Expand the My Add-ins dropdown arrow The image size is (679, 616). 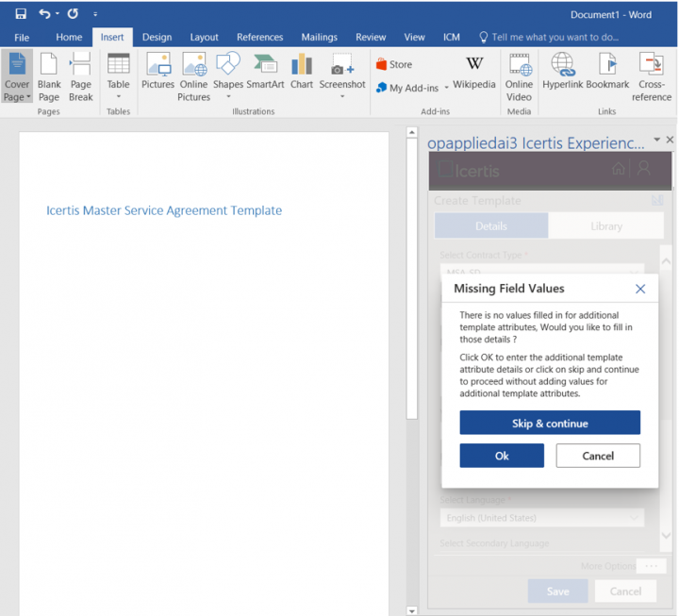[445, 89]
